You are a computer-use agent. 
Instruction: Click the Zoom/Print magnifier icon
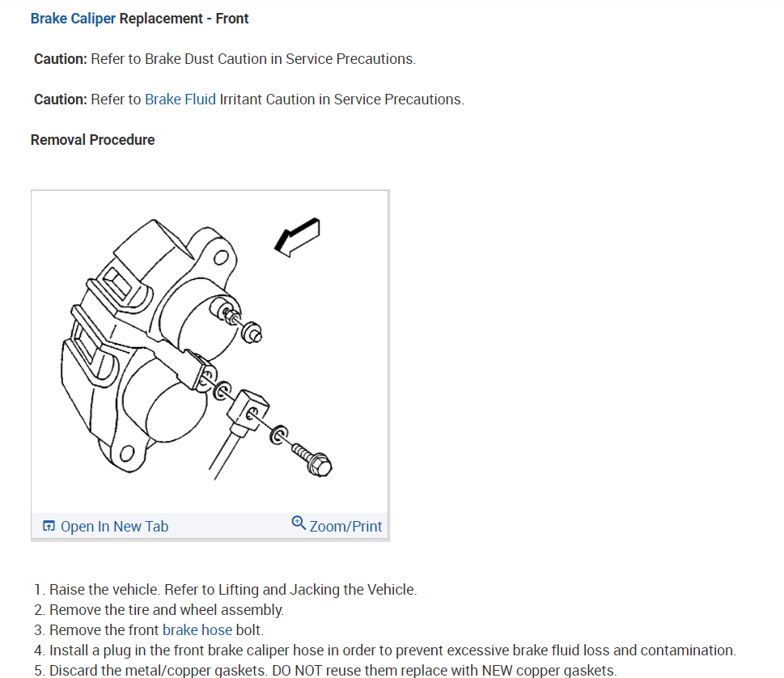pos(299,523)
